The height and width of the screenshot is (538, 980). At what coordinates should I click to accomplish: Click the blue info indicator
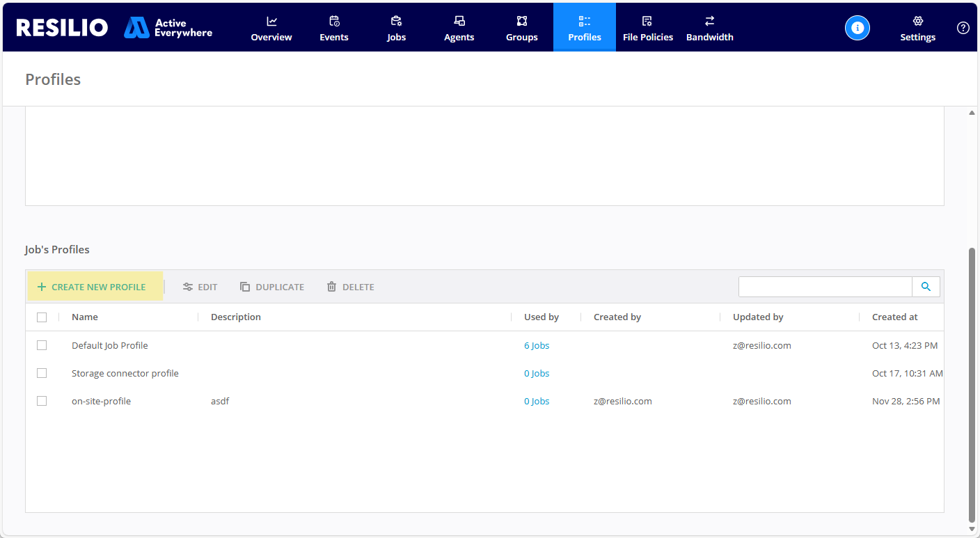click(x=857, y=28)
